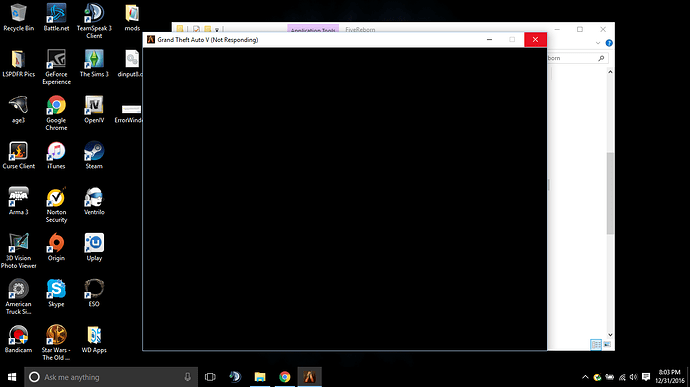
Task: Toggle Task View on the taskbar
Action: (x=210, y=377)
